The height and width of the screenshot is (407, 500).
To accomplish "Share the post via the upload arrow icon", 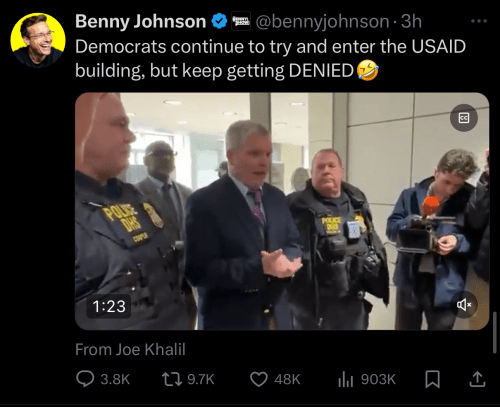I will coord(477,379).
